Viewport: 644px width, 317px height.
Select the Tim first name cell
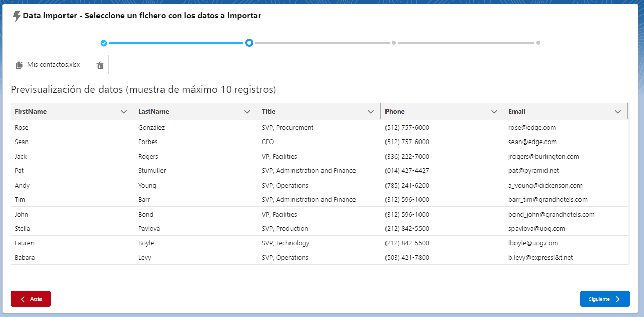[x=72, y=200]
